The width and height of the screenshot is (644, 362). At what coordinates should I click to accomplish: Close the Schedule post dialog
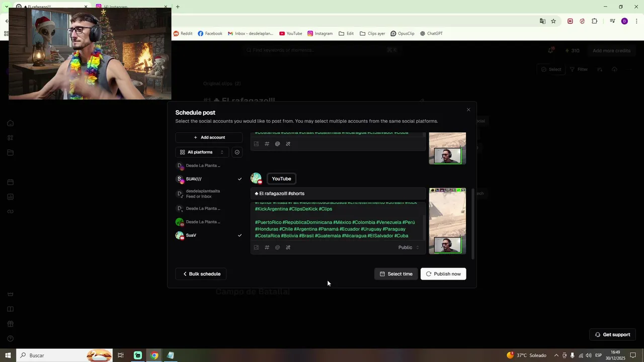coord(468,110)
